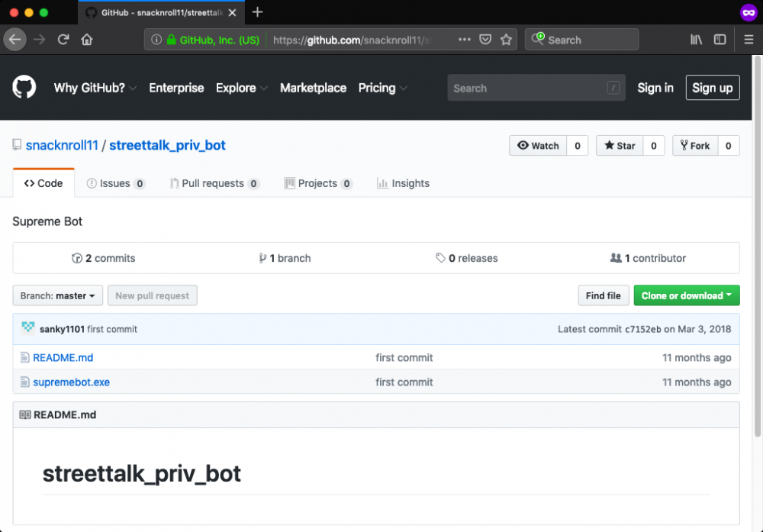Viewport: 763px width, 532px height.
Task: Open a new browser tab
Action: [258, 12]
